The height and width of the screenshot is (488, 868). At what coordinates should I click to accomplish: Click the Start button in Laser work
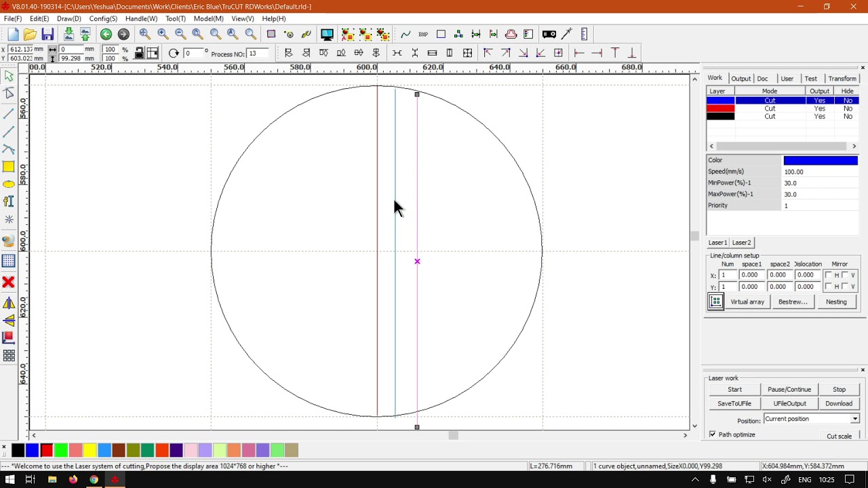coord(734,390)
